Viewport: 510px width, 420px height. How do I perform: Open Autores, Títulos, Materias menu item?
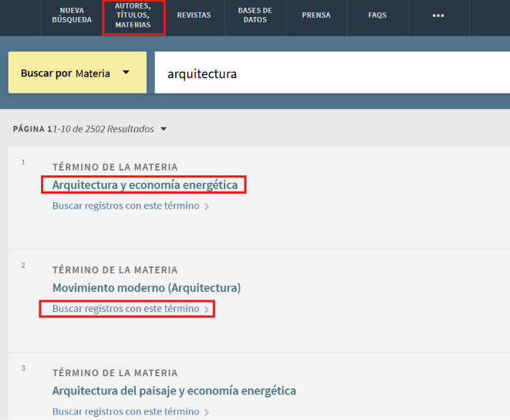coord(133,15)
